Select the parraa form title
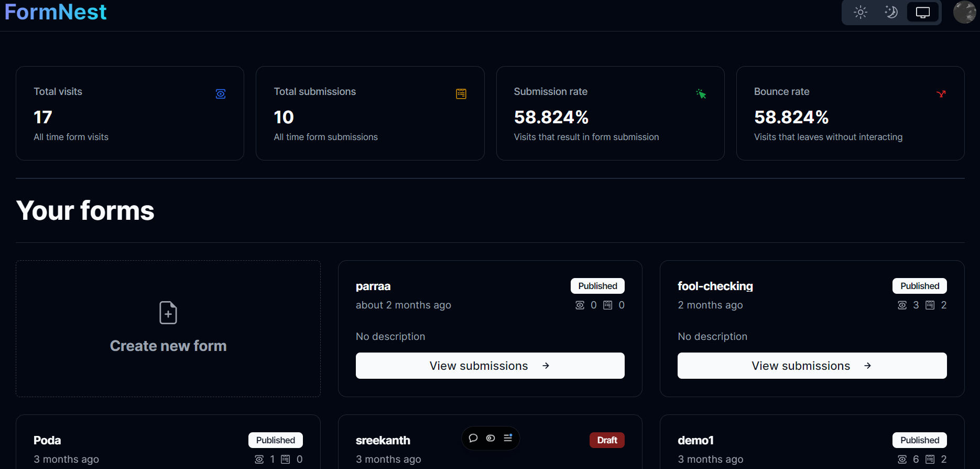980x469 pixels. pos(373,286)
